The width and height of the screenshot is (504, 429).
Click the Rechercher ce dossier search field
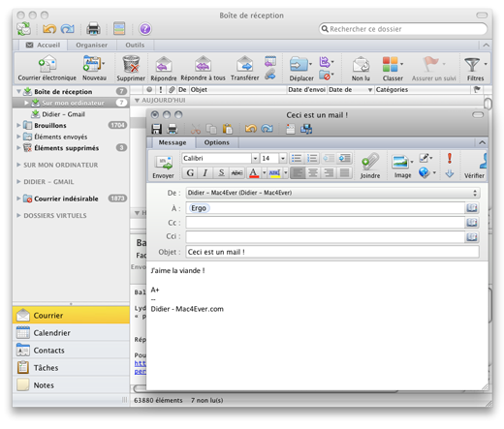(403, 29)
